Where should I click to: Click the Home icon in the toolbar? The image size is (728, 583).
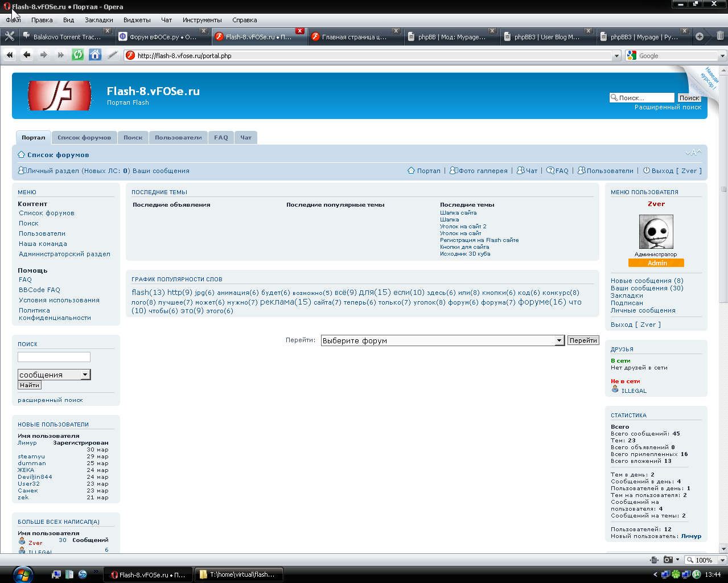[95, 55]
